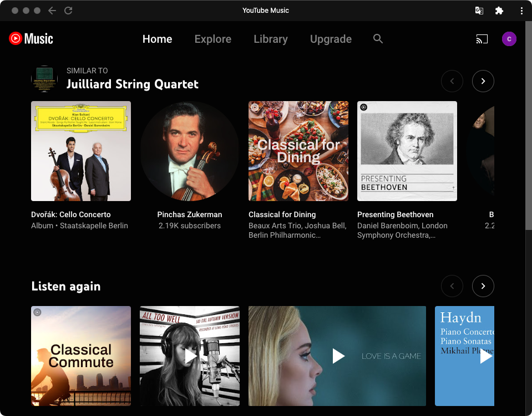
Task: Select the Upgrade tab
Action: pyautogui.click(x=331, y=39)
